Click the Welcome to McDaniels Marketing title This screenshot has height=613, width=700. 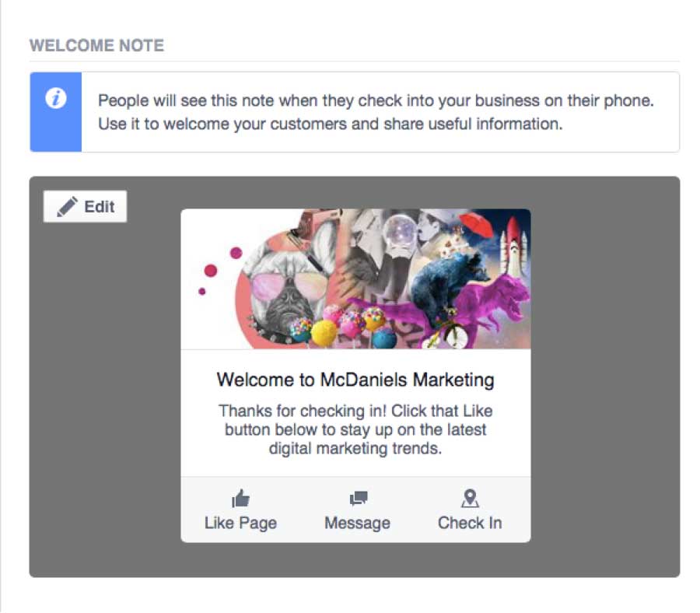pos(355,380)
